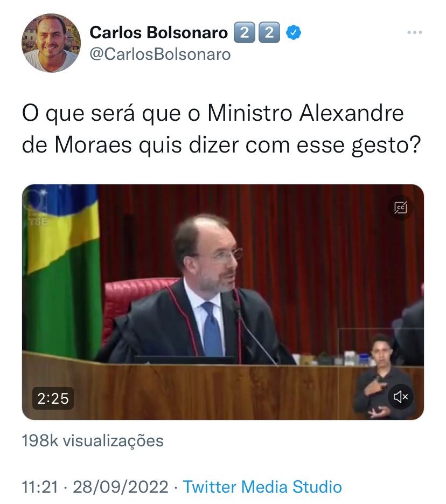
Task: Click the tweet text about Ministro Alexandre
Action: tap(221, 129)
